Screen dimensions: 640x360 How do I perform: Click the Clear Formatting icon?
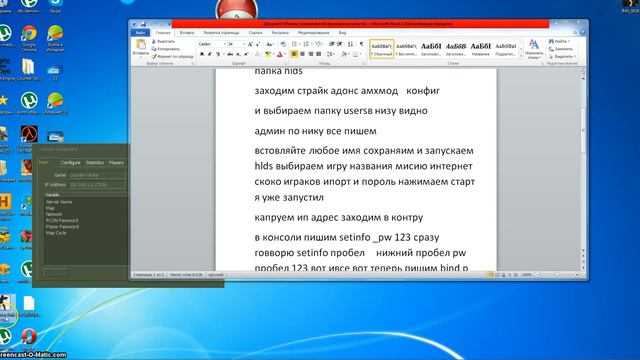click(x=283, y=44)
